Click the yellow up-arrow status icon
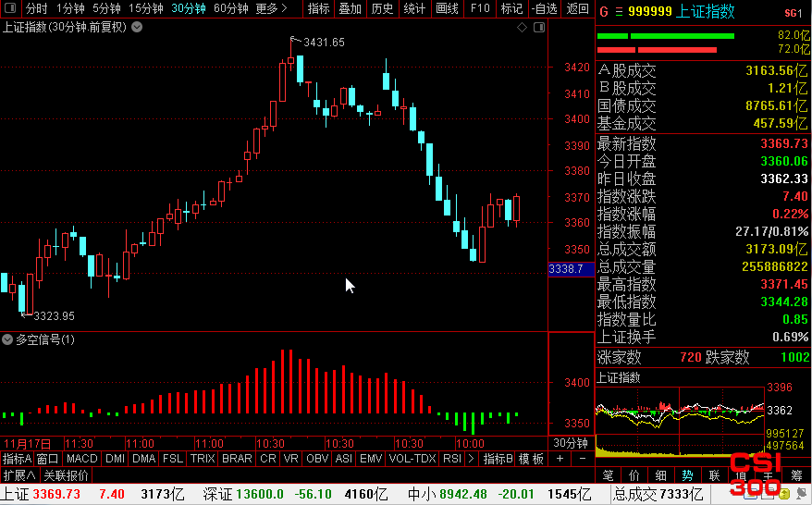 784,494
